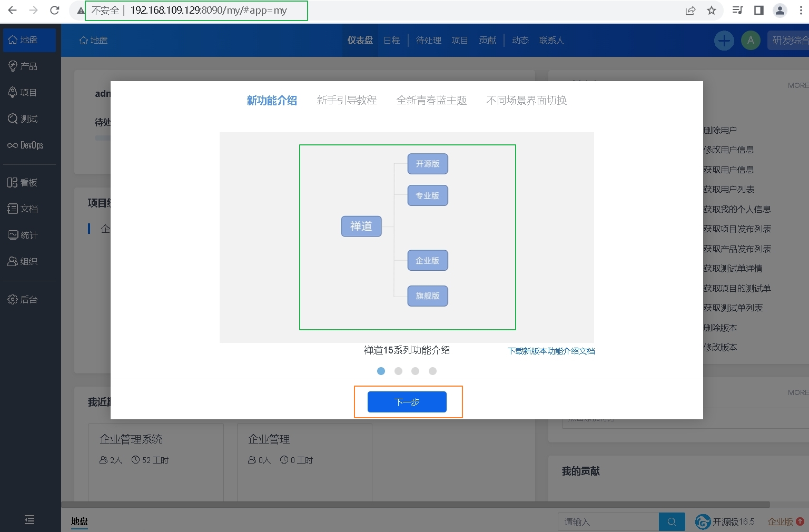Open 待处理 in top navigation
Viewport: 809px width, 532px height.
coord(429,41)
